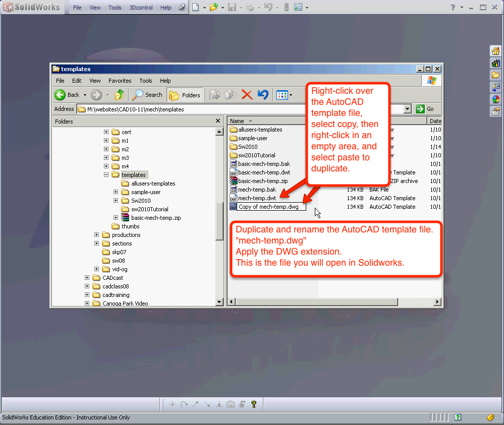Click the green Go button
504x425 pixels.
[x=425, y=109]
